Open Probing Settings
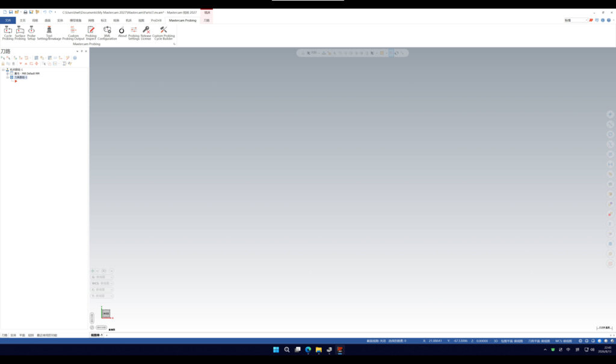Viewport: 616px width, 364px height. point(134,33)
